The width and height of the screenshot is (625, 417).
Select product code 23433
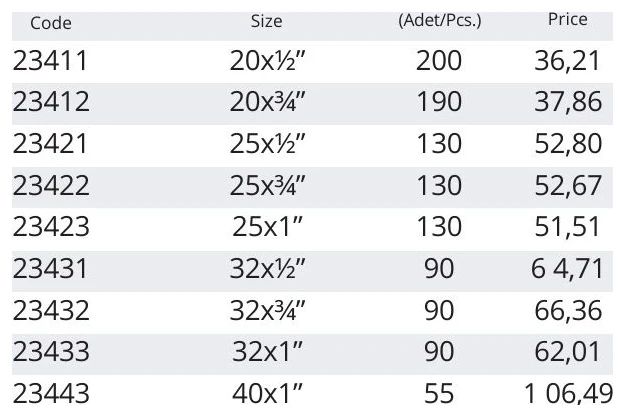(x=51, y=351)
